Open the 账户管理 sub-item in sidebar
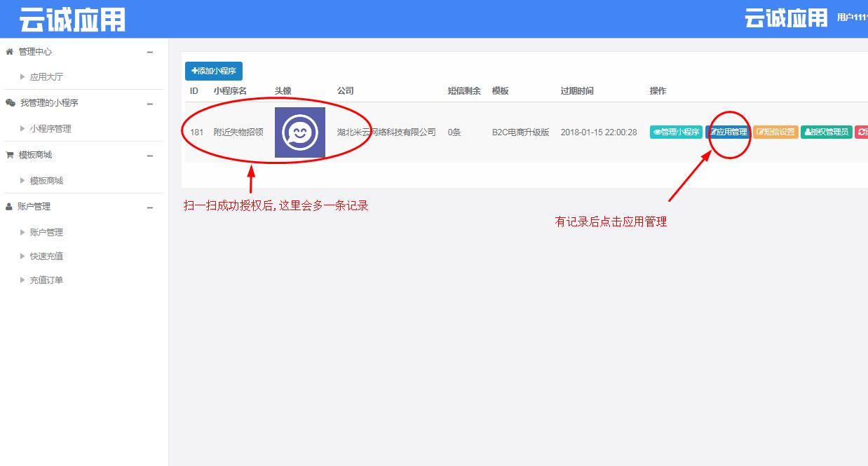 pyautogui.click(x=46, y=233)
